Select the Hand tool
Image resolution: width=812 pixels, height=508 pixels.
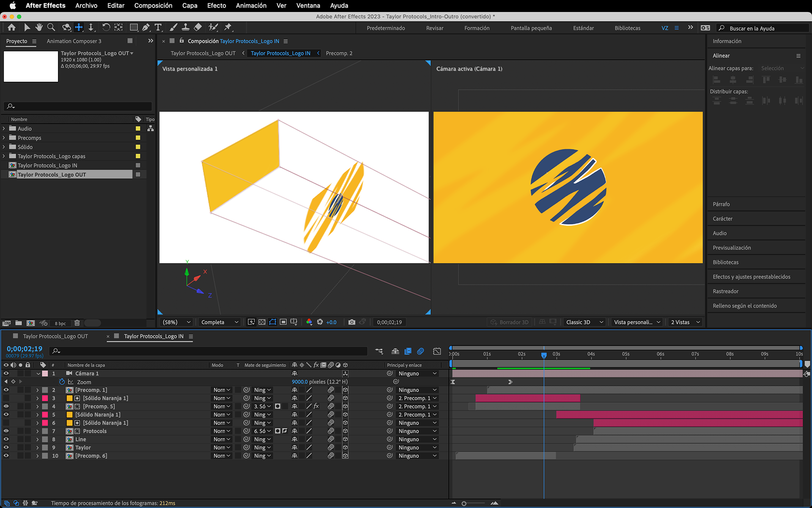39,28
